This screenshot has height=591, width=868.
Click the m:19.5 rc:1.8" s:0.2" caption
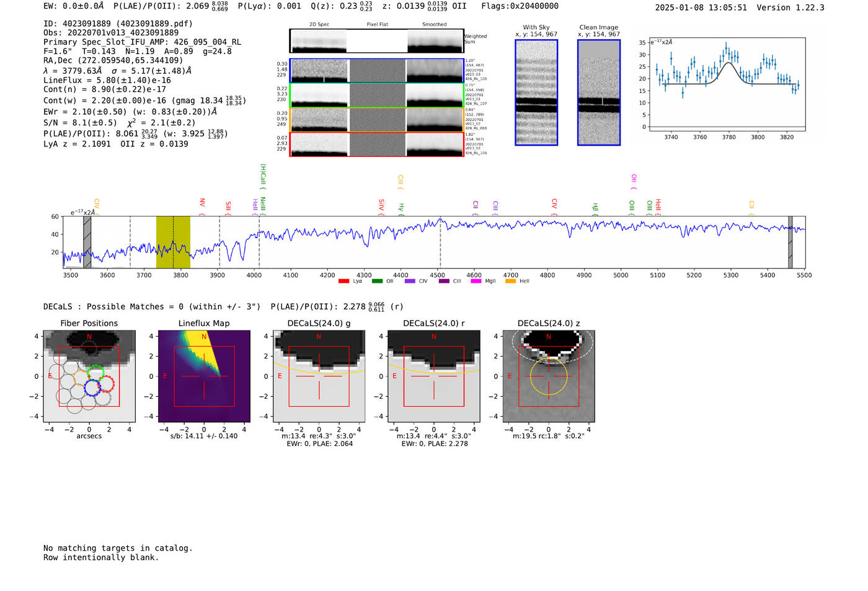pyautogui.click(x=549, y=436)
